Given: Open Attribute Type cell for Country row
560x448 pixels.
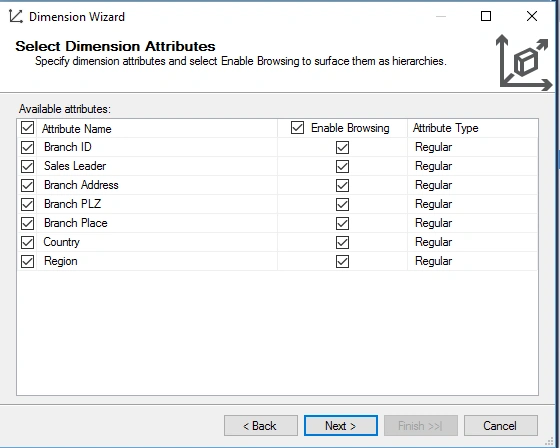Looking at the screenshot, I should click(472, 242).
